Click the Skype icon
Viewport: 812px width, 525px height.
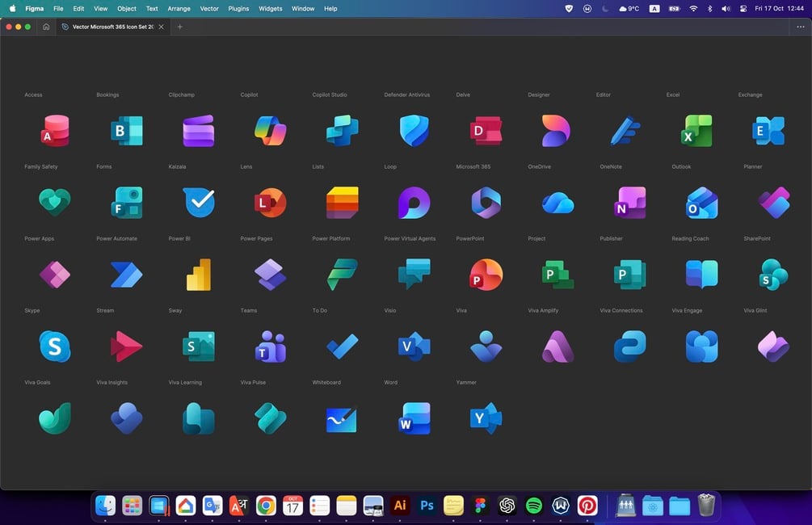pos(55,346)
